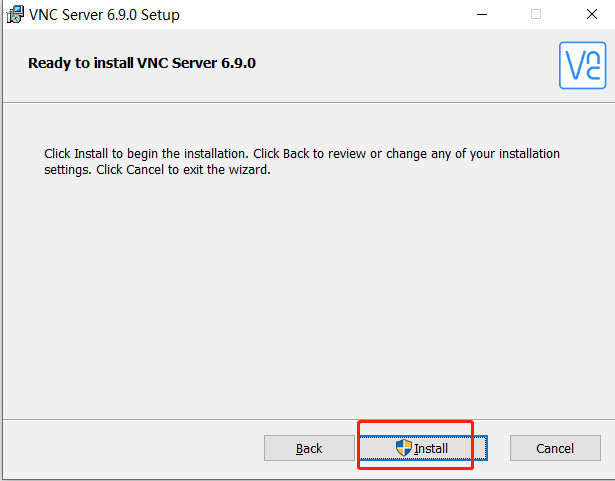The width and height of the screenshot is (615, 481).
Task: Click the Install button to begin installation
Action: (422, 448)
